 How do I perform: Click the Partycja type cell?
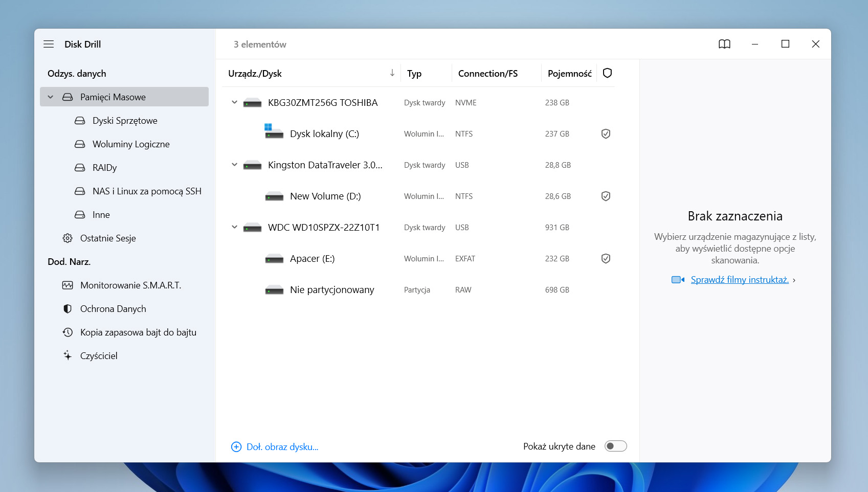[417, 290]
